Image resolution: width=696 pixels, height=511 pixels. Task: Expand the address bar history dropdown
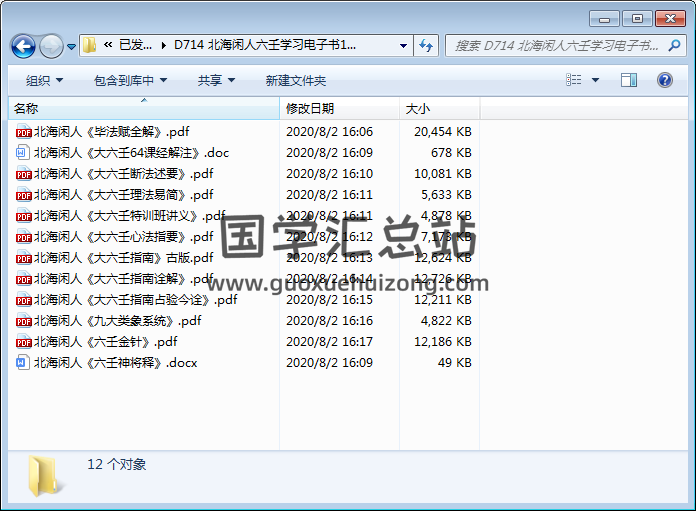click(403, 46)
